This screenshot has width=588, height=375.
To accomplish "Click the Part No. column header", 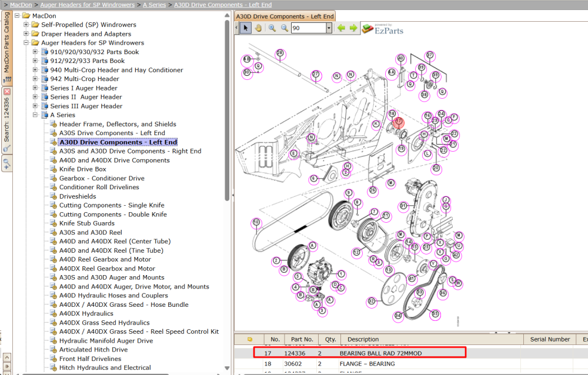I will [302, 339].
